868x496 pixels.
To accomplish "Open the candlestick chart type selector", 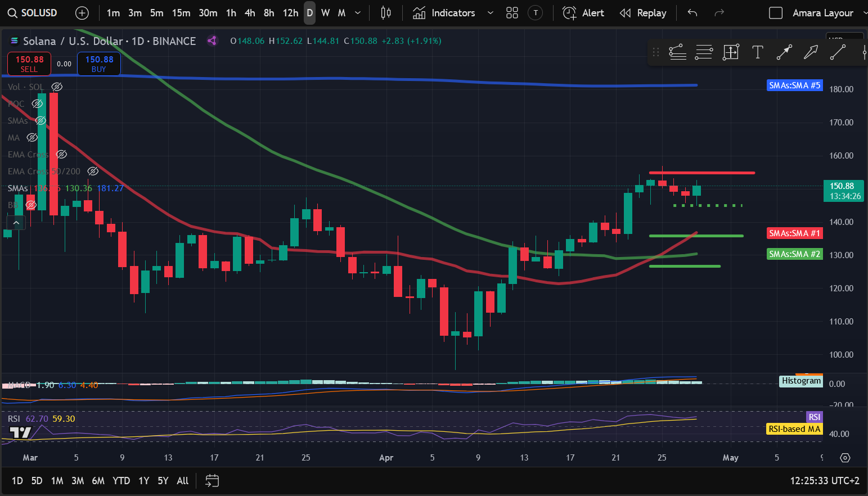I will click(x=386, y=13).
